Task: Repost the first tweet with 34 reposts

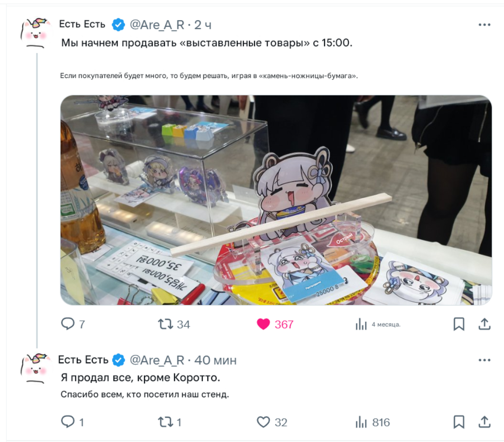Action: [174, 324]
